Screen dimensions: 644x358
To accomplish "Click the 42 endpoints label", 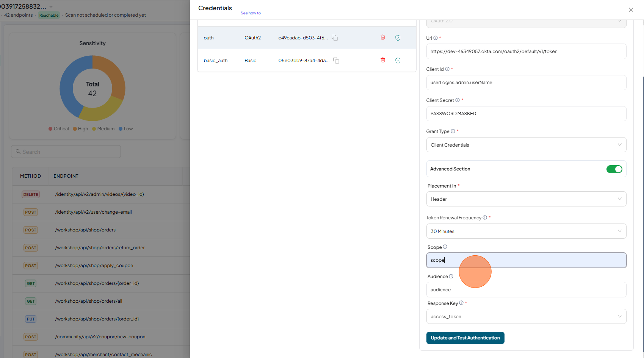I will [18, 15].
